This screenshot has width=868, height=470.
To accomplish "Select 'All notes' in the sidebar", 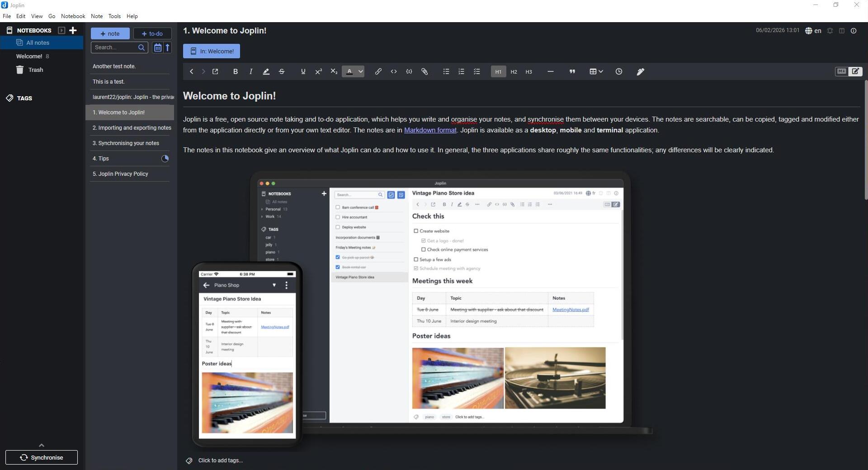I will [42, 42].
